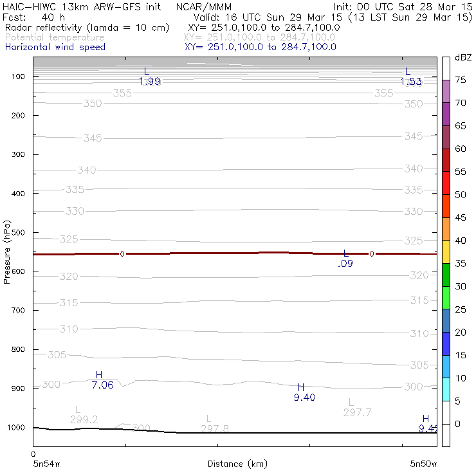Viewport: 476px width, 476px height.
Task: Click the blue '1.53' wind minimum value
Action: coord(411,81)
